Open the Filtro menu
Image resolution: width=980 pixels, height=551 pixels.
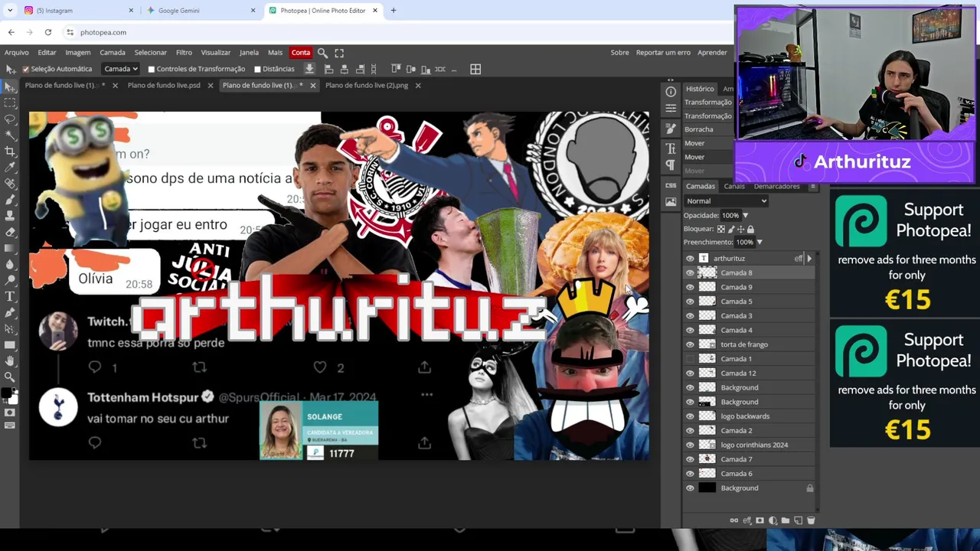point(184,53)
